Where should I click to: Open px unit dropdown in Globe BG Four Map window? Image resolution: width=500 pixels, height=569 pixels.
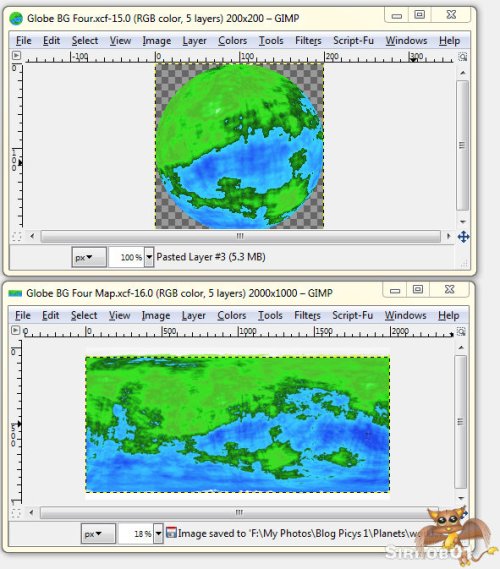98,533
